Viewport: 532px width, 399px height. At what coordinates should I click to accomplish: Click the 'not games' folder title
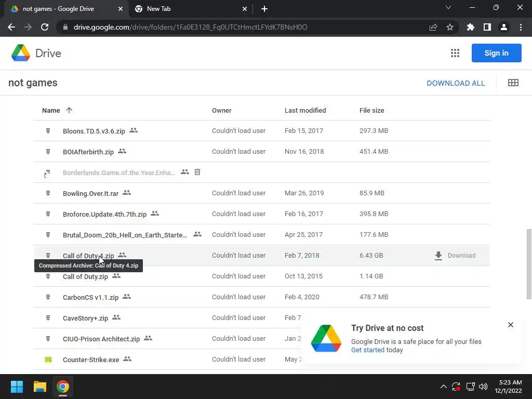click(x=33, y=83)
